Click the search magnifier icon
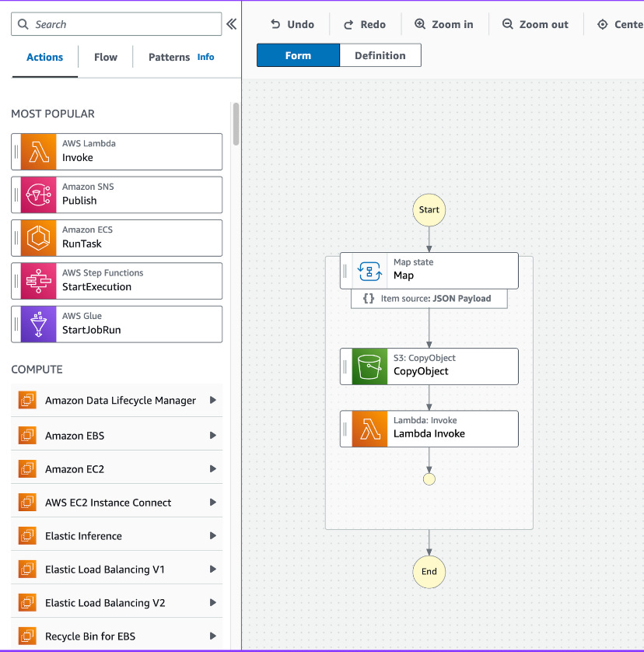 pos(23,24)
